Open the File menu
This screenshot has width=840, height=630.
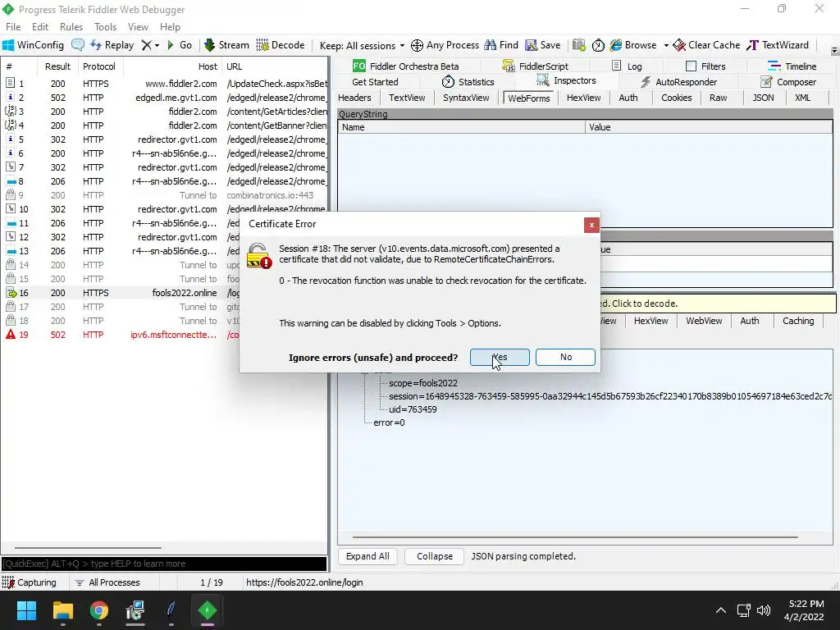(x=13, y=27)
